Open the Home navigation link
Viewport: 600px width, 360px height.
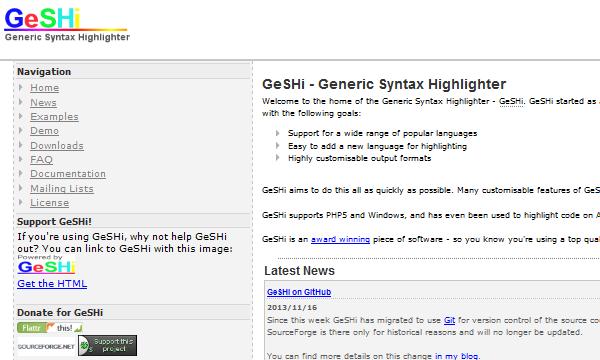pyautogui.click(x=44, y=88)
